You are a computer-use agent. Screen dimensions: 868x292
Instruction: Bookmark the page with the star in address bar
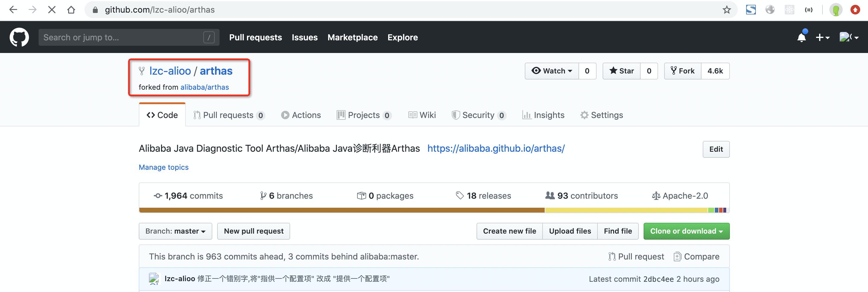(727, 10)
